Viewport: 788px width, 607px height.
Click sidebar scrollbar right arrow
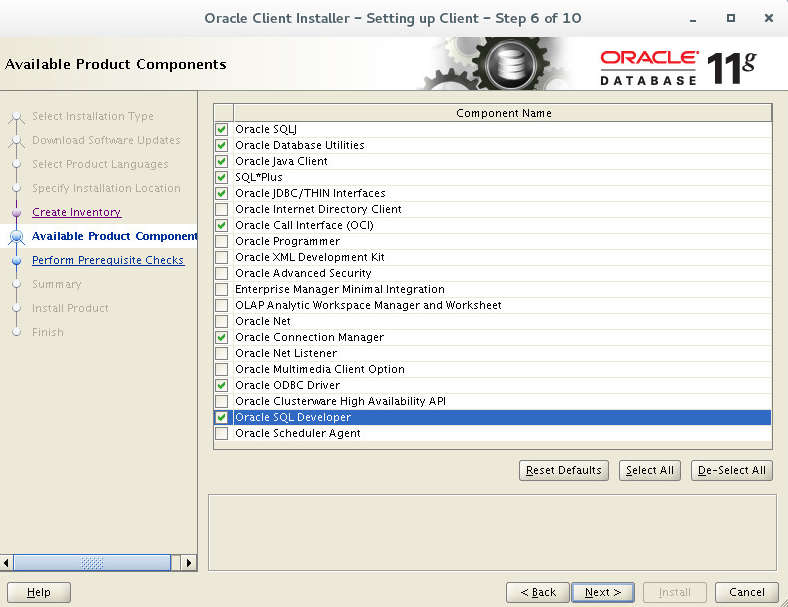[188, 563]
